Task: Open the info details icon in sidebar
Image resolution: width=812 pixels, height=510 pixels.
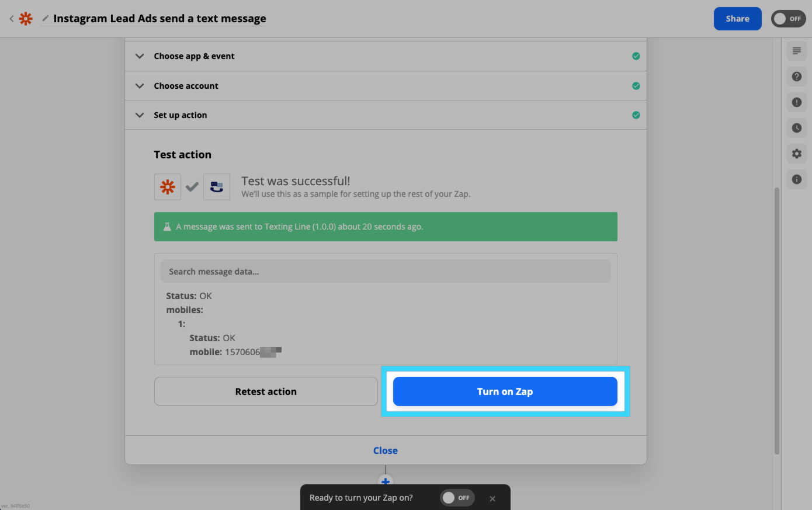Action: (x=796, y=179)
